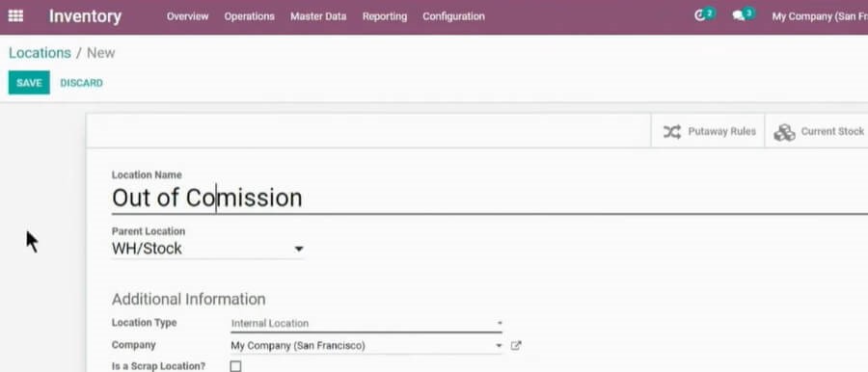868x372 pixels.
Task: Open the Overview menu
Action: [188, 16]
